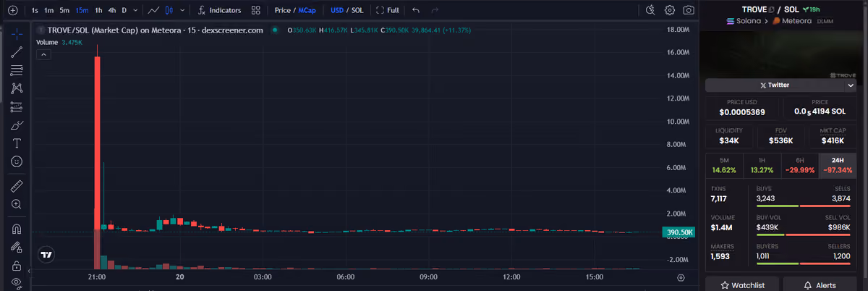Redo the last chart action

click(434, 10)
